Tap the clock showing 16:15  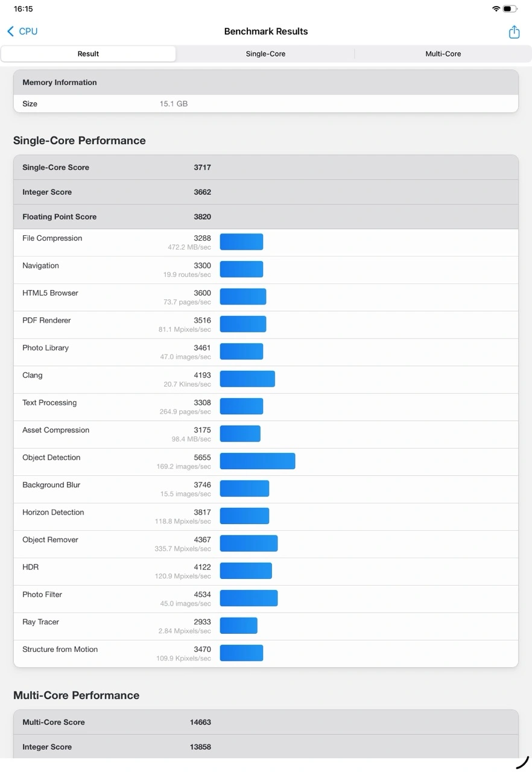click(x=24, y=9)
